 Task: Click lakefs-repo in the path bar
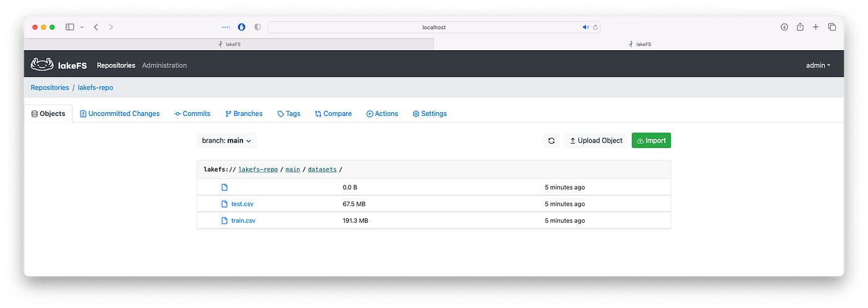(258, 169)
